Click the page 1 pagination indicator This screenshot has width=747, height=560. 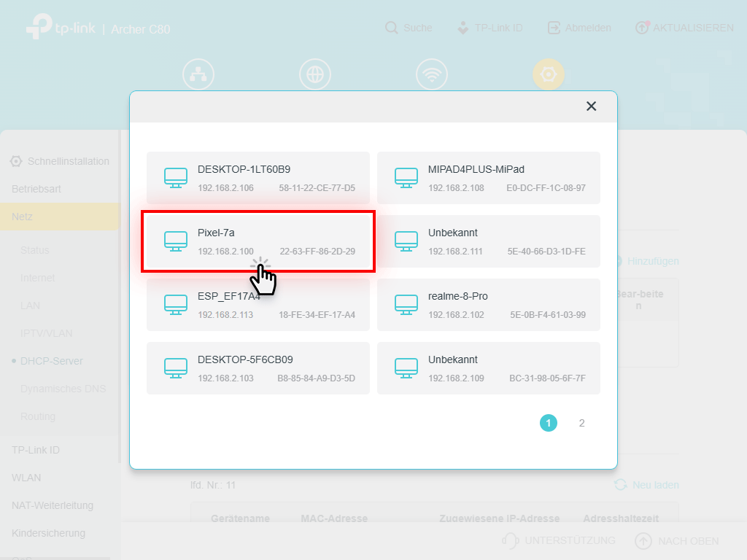[x=548, y=423]
